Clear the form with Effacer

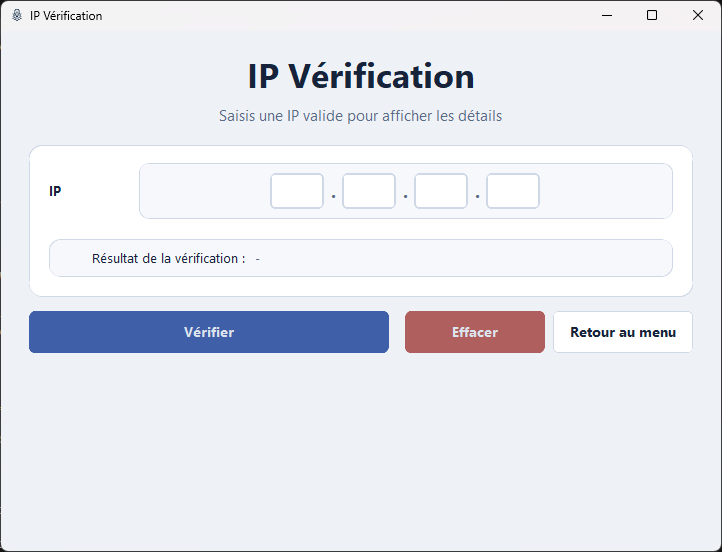[475, 332]
